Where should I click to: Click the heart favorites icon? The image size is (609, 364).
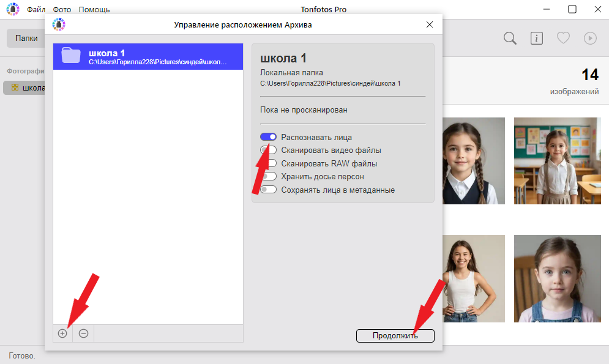pyautogui.click(x=563, y=39)
